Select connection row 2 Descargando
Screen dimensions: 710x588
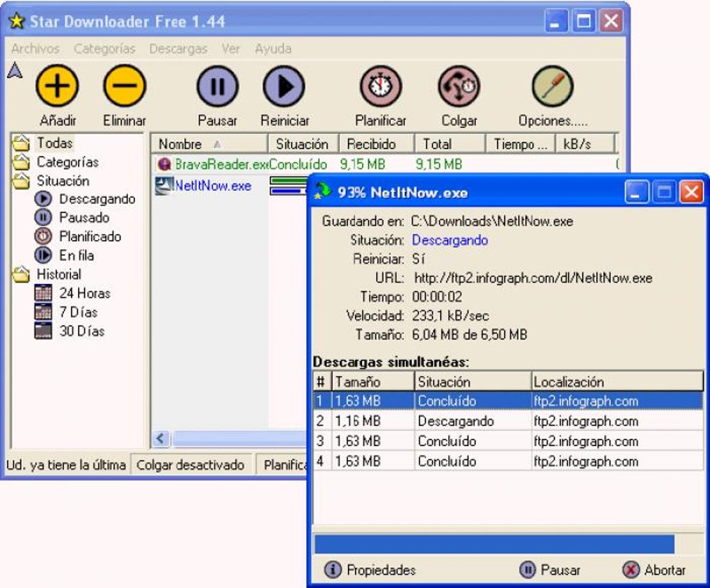point(508,421)
